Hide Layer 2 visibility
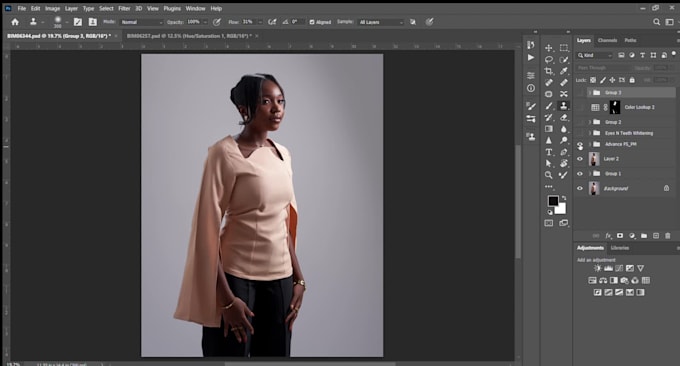The width and height of the screenshot is (680, 366). pos(580,159)
